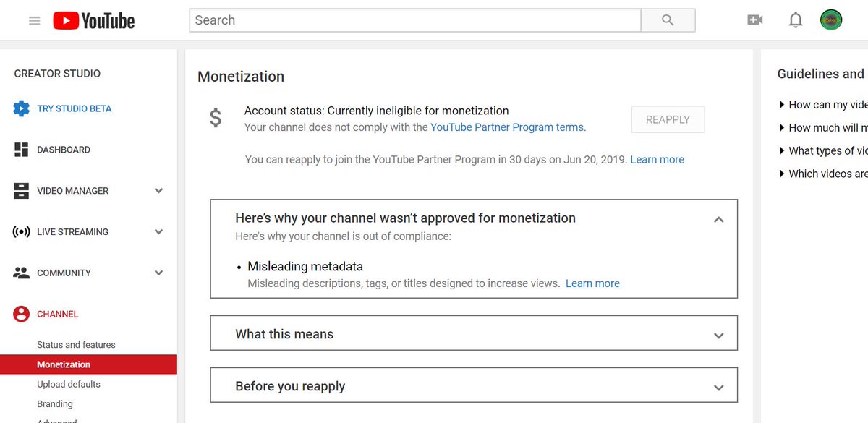The image size is (868, 423).
Task: Select COMMUNITY in sidebar
Action: pos(64,273)
